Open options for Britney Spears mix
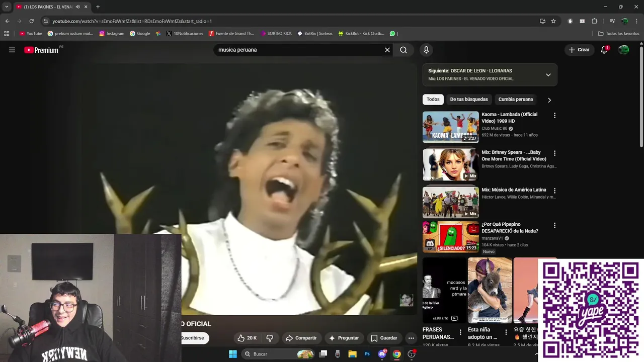The height and width of the screenshot is (362, 644). 554,153
